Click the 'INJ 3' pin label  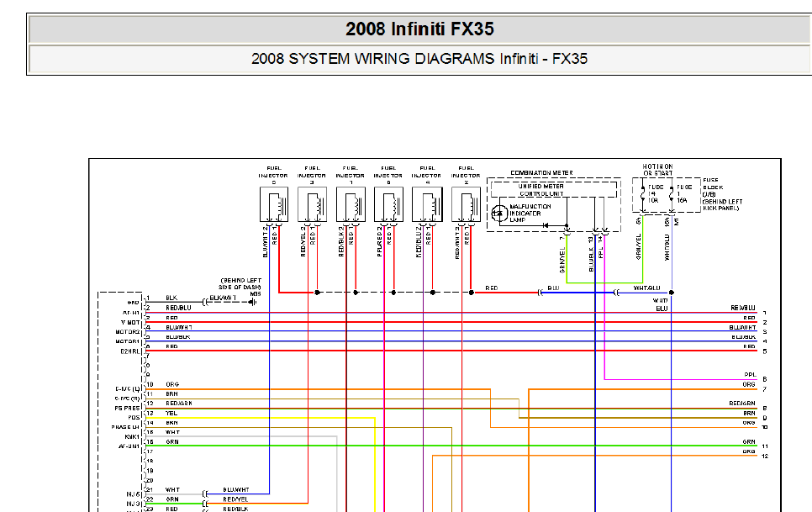coord(134,504)
